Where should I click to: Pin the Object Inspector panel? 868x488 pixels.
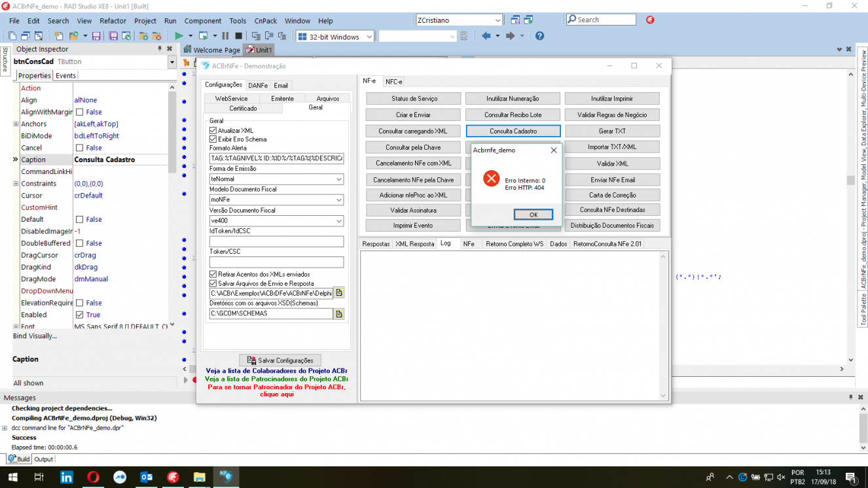click(160, 49)
